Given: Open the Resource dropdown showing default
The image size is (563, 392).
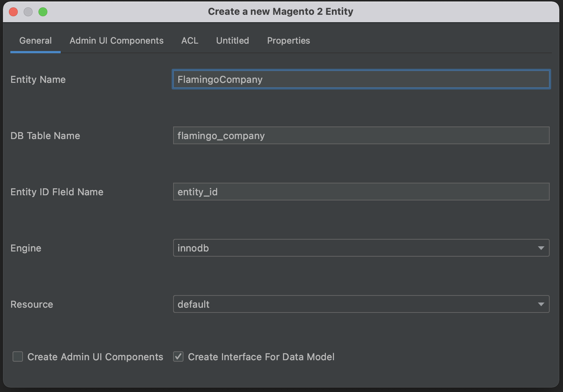Looking at the screenshot, I should [361, 304].
